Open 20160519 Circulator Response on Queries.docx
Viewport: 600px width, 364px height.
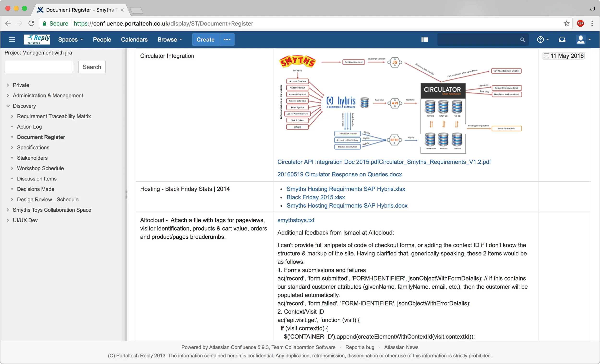pos(339,174)
